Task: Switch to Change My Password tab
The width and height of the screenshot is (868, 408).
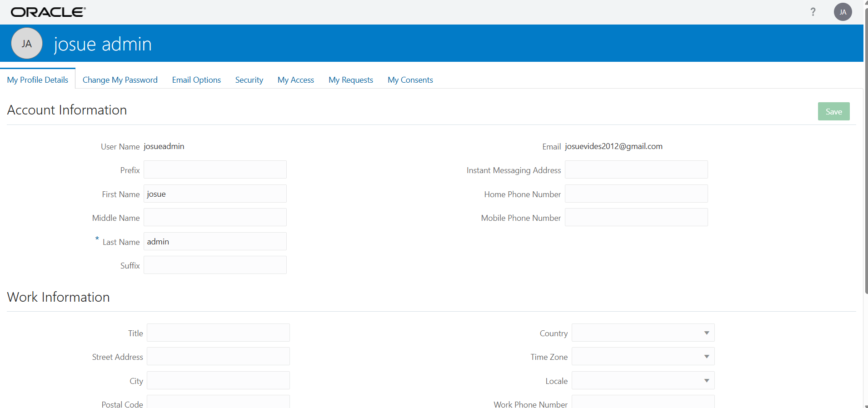Action: (x=120, y=80)
